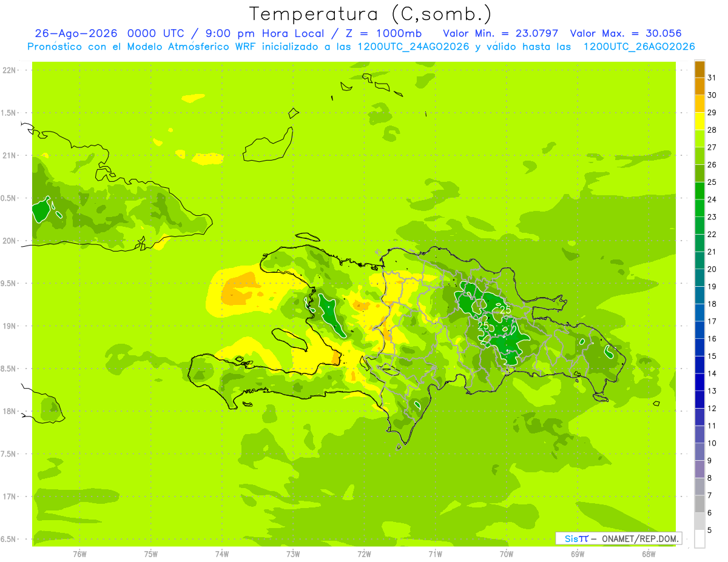Click the "19N" latitude axis label
The image size is (728, 562).
point(9,326)
